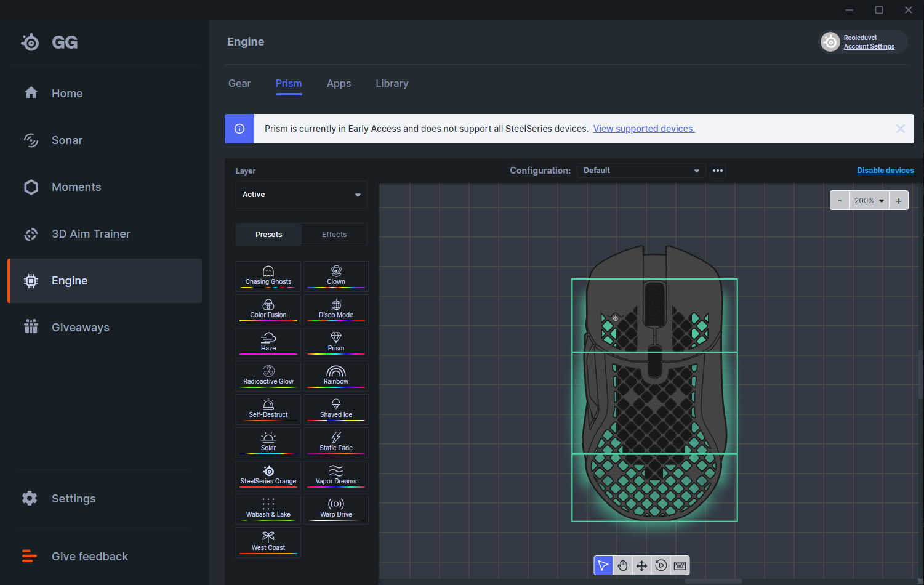Screen dimensions: 924x585
Task: Open the View supported devices link
Action: (x=644, y=129)
